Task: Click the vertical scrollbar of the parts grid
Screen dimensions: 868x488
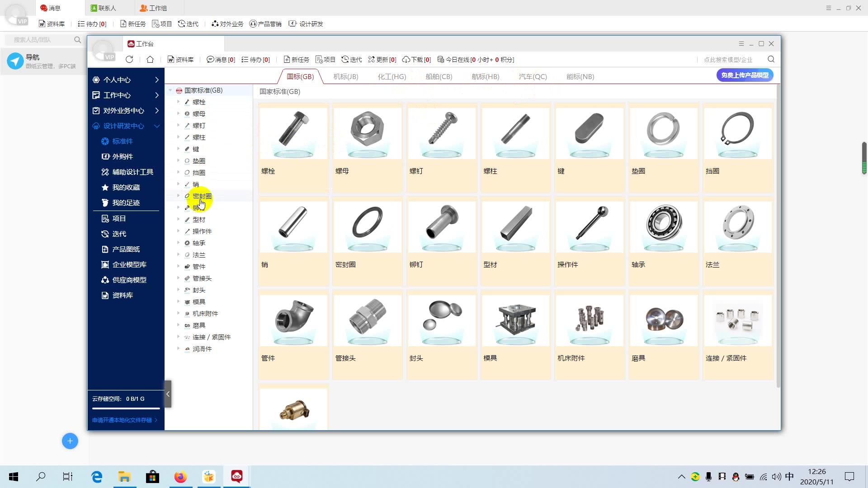Action: [x=778, y=235]
